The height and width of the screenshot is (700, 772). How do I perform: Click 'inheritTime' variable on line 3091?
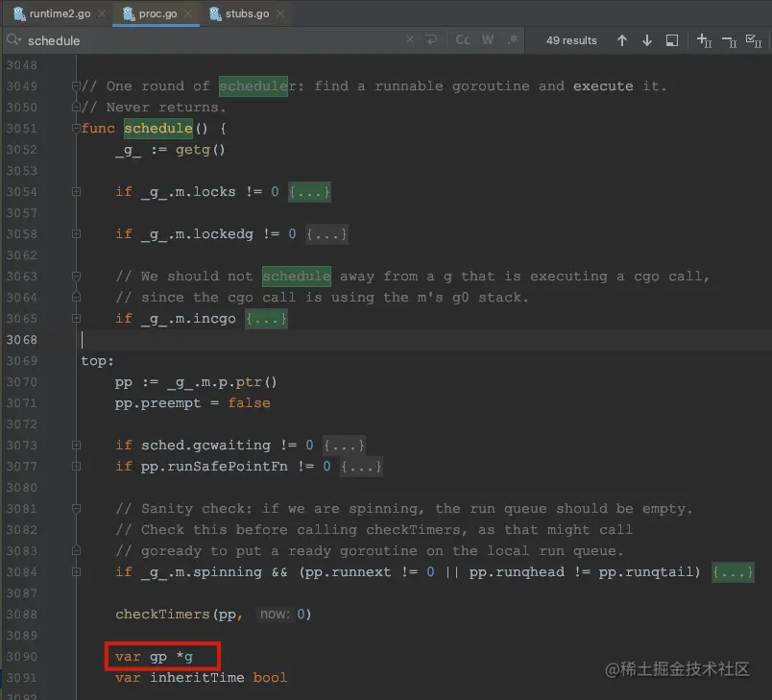[197, 678]
